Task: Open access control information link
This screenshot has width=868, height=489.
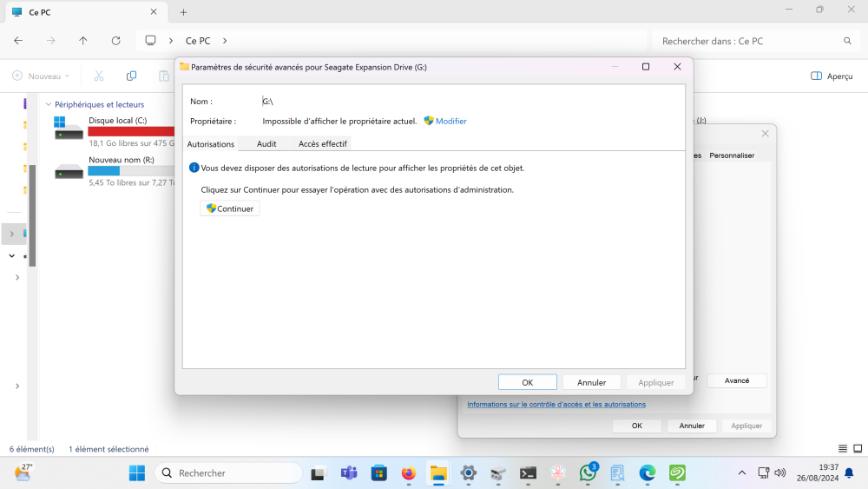Action: pyautogui.click(x=556, y=405)
